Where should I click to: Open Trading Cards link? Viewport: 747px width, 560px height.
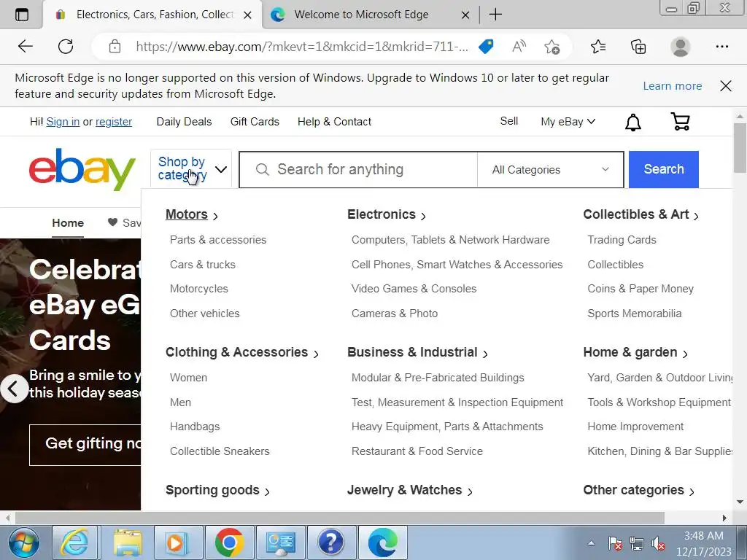[622, 240]
